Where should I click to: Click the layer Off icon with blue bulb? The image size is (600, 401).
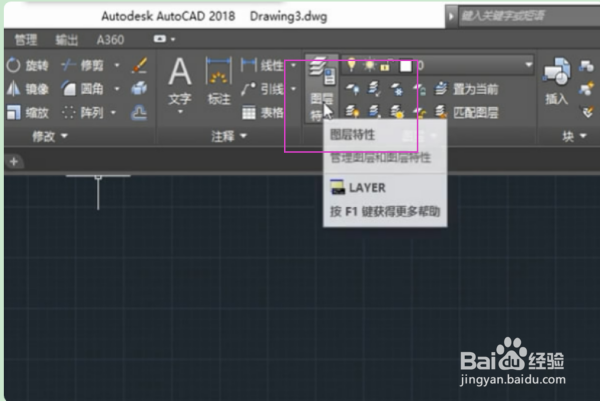pyautogui.click(x=352, y=89)
